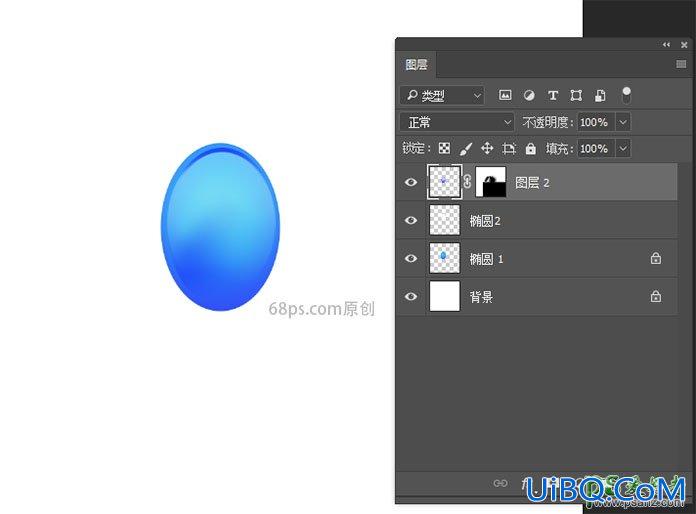Hide the 椭圆2 layer

coord(411,220)
